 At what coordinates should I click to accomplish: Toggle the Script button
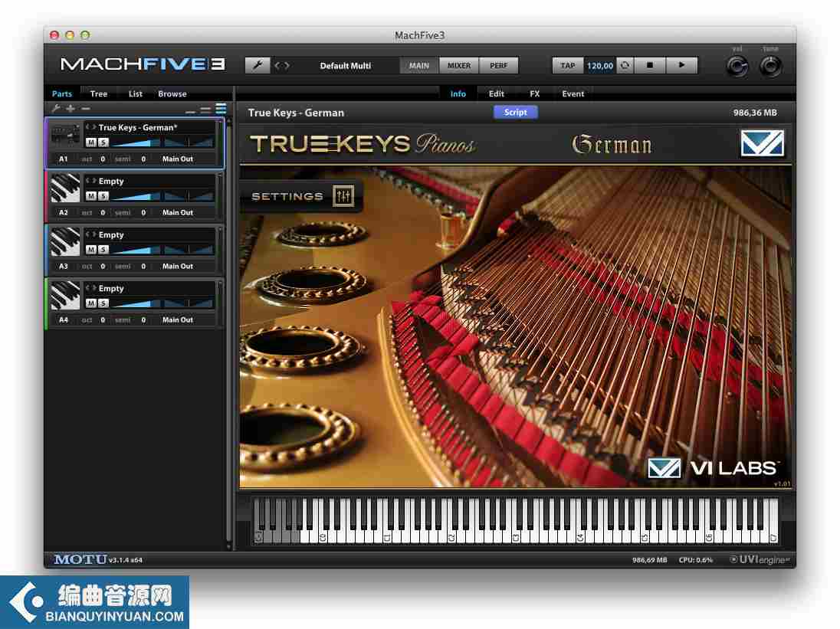click(x=515, y=112)
